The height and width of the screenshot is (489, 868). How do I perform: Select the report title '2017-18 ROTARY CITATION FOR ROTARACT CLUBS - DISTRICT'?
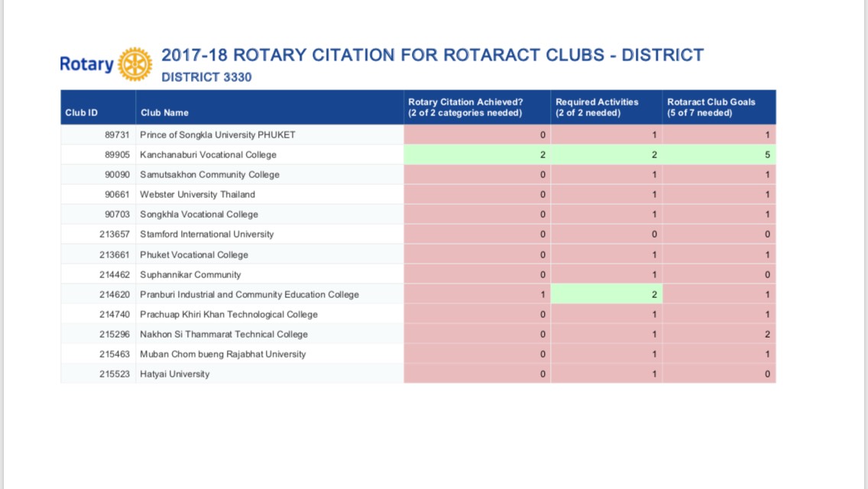[x=432, y=55]
